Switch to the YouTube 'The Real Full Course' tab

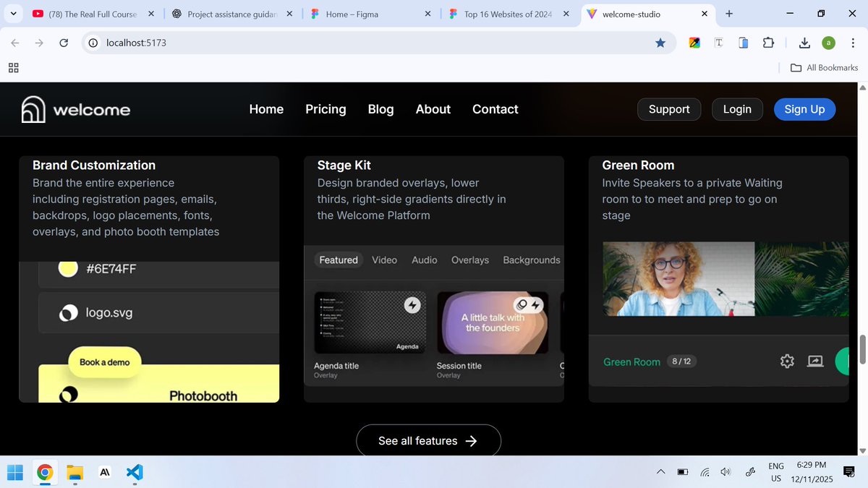pos(93,14)
